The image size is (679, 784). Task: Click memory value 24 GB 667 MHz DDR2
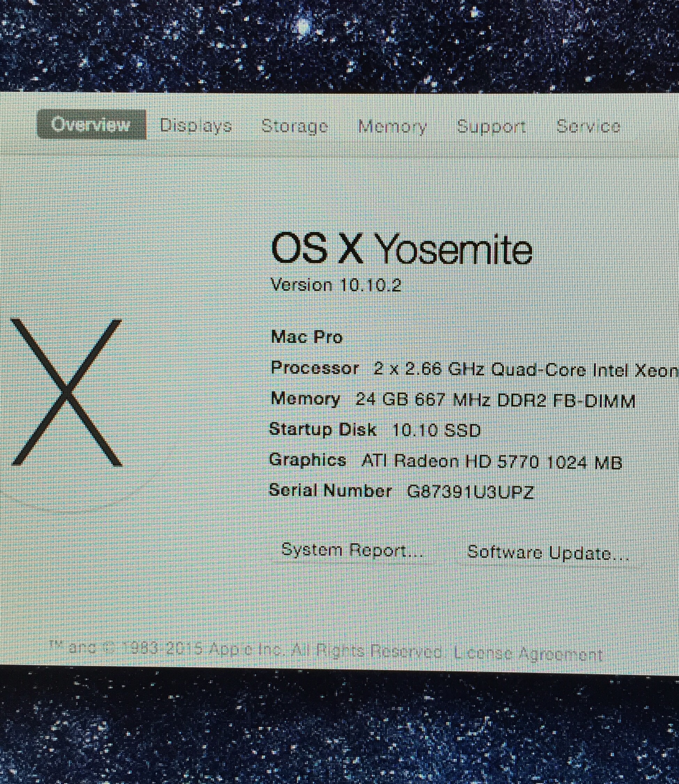(496, 400)
